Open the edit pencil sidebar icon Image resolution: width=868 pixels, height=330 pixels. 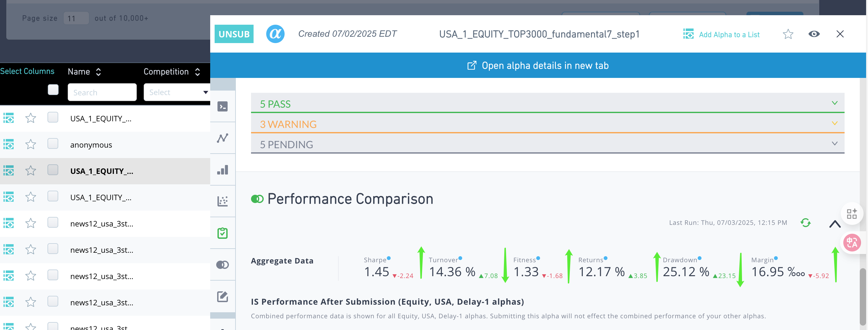[223, 297]
